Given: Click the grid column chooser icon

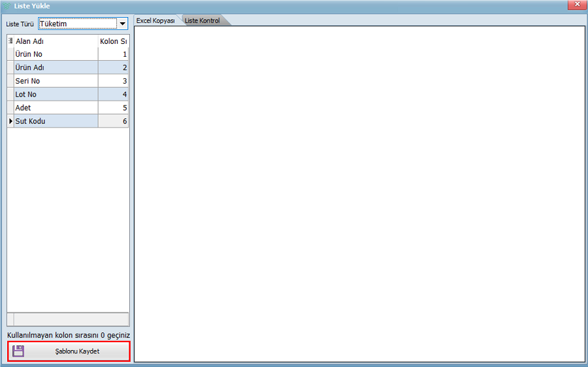Looking at the screenshot, I should [x=10, y=41].
